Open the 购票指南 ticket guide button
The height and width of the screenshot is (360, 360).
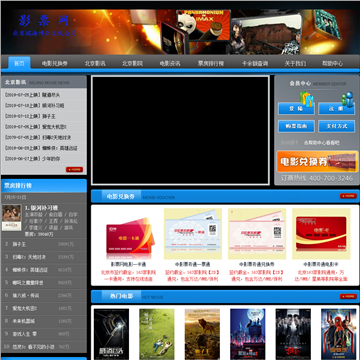[296, 126]
